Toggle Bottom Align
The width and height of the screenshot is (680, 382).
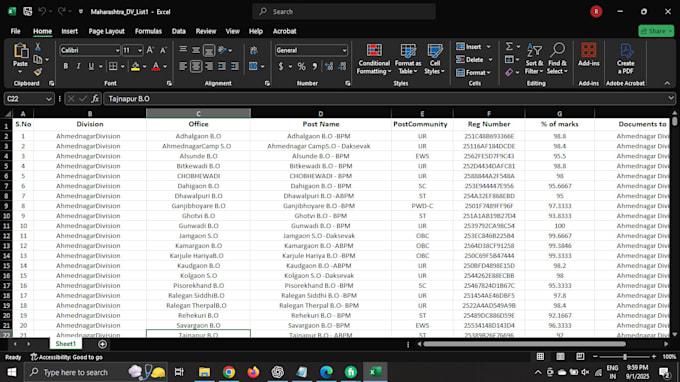[x=209, y=50]
